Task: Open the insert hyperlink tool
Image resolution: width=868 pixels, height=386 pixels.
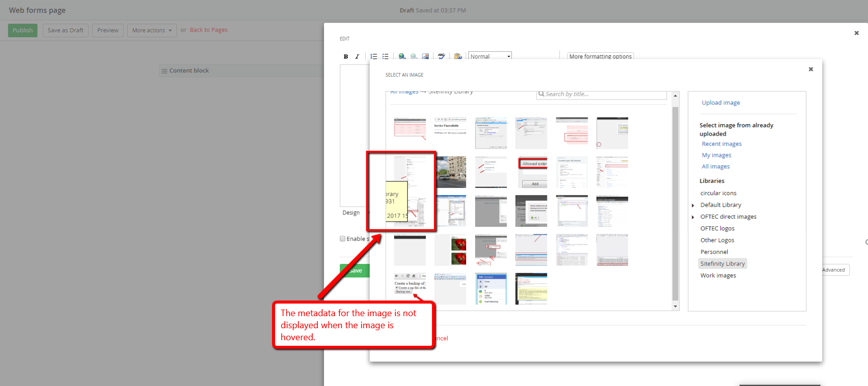Action: [402, 56]
